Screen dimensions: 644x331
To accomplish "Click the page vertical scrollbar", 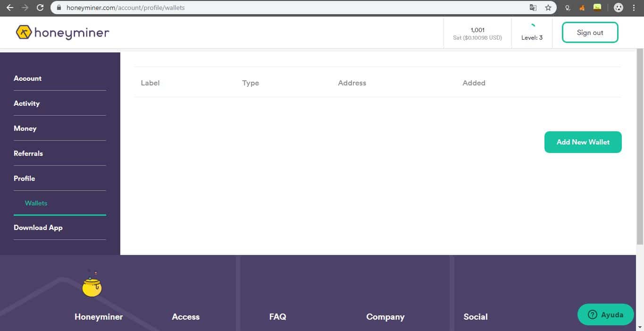I will 640,146.
